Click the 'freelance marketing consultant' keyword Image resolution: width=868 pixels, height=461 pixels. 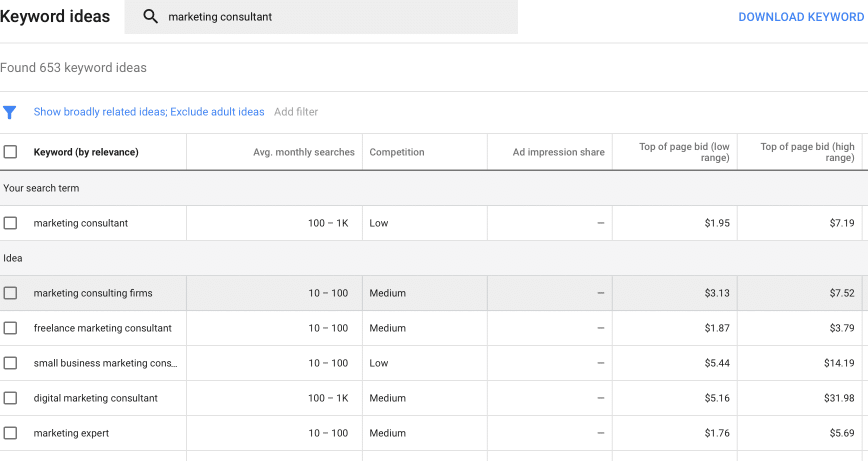coord(102,328)
